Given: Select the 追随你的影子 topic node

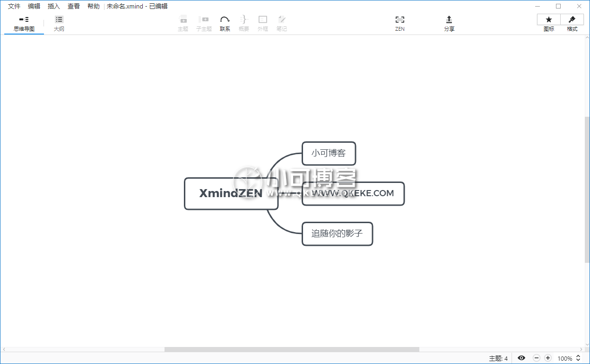Looking at the screenshot, I should tap(337, 234).
